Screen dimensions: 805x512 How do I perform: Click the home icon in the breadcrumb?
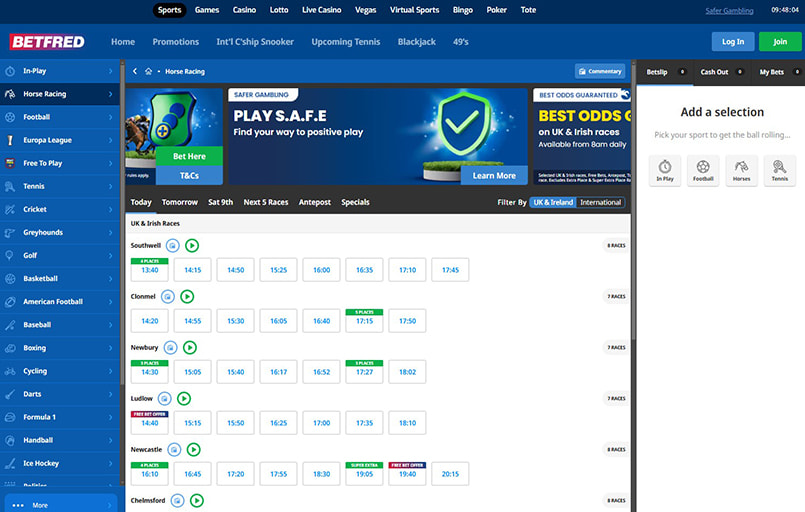click(148, 72)
